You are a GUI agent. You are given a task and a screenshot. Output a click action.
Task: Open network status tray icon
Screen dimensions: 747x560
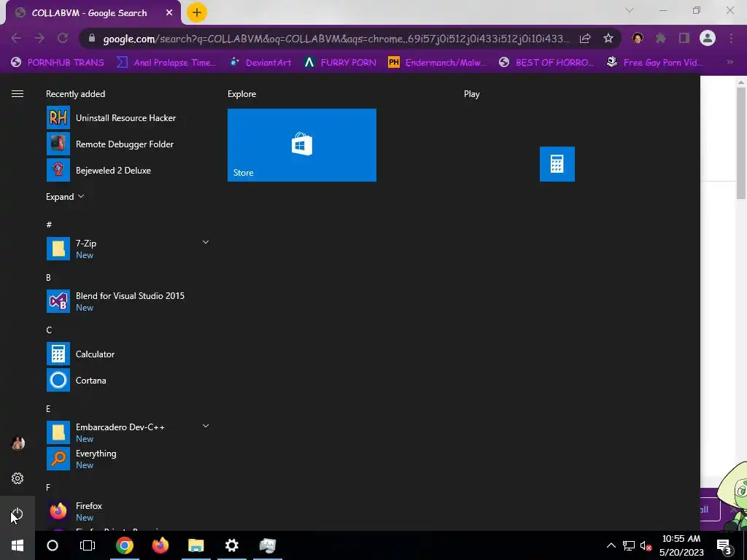pos(629,545)
